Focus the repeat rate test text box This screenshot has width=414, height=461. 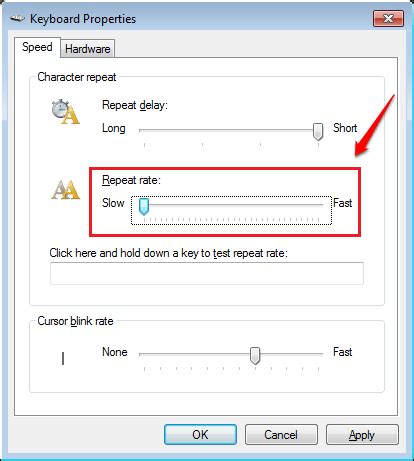[x=207, y=273]
